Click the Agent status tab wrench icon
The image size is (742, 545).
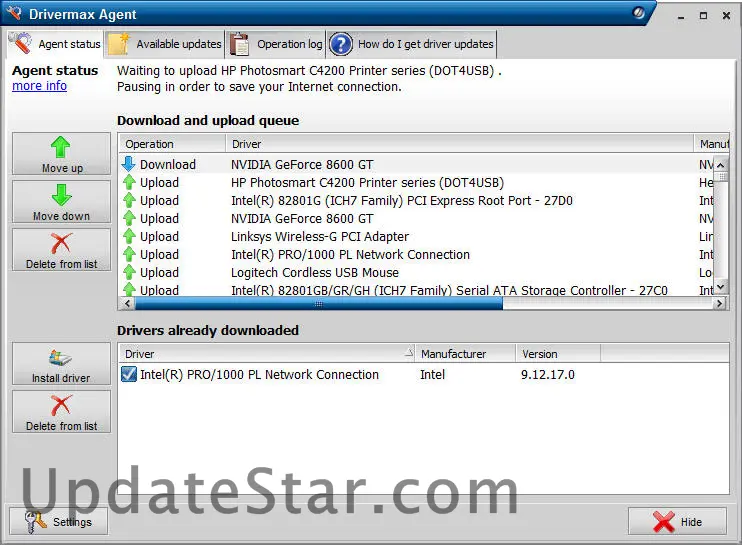point(21,43)
